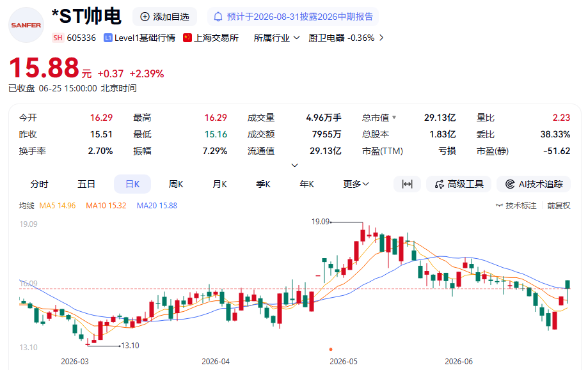Open Level1基础行情 info

(x=145, y=38)
